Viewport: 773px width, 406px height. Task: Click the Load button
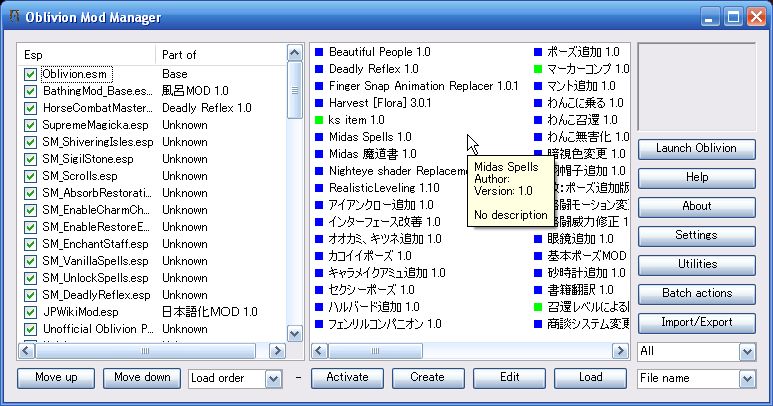[590, 378]
